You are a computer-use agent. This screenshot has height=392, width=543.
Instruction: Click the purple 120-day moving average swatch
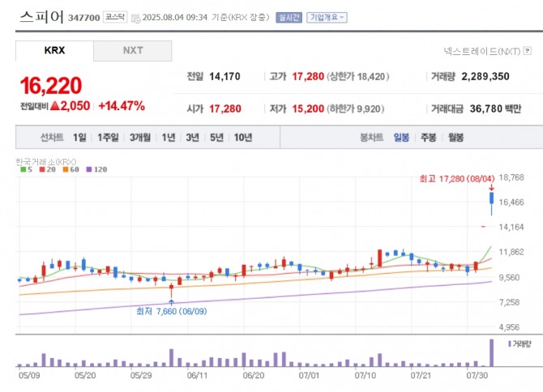point(89,169)
